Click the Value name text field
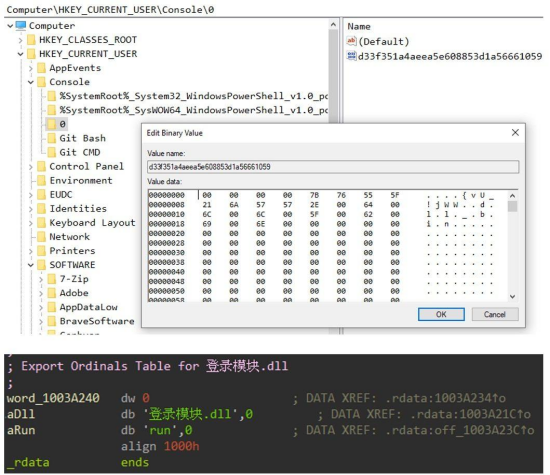 click(x=333, y=167)
